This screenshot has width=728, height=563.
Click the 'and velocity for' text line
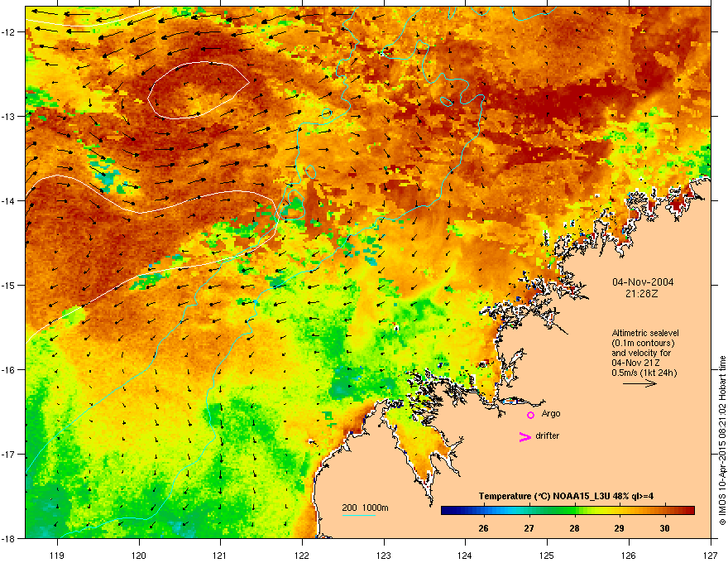[640, 353]
